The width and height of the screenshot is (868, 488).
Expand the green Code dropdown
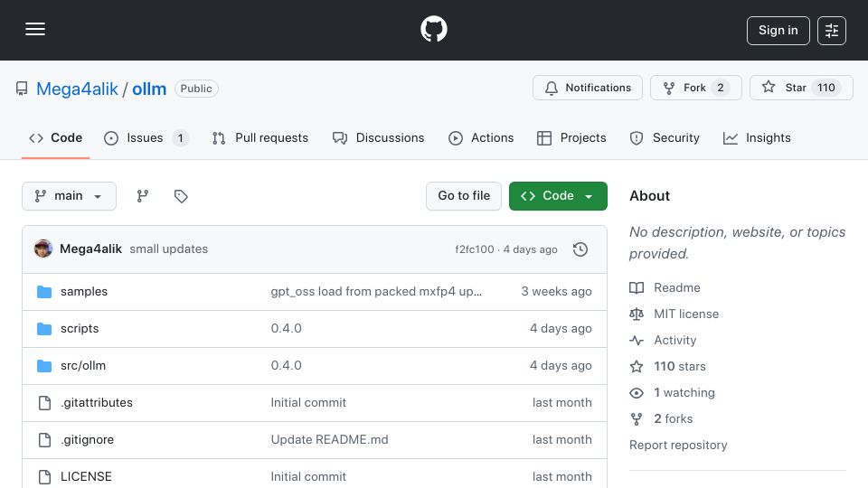(x=558, y=196)
